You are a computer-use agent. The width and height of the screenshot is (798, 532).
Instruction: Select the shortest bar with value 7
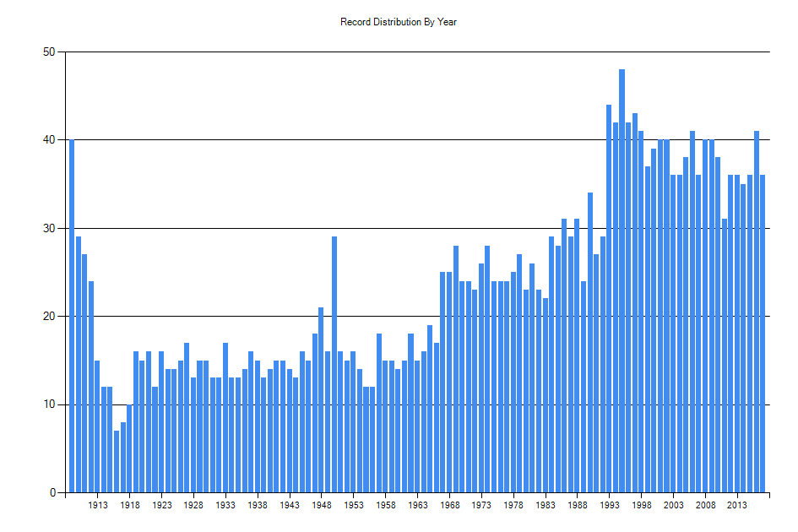pos(117,462)
